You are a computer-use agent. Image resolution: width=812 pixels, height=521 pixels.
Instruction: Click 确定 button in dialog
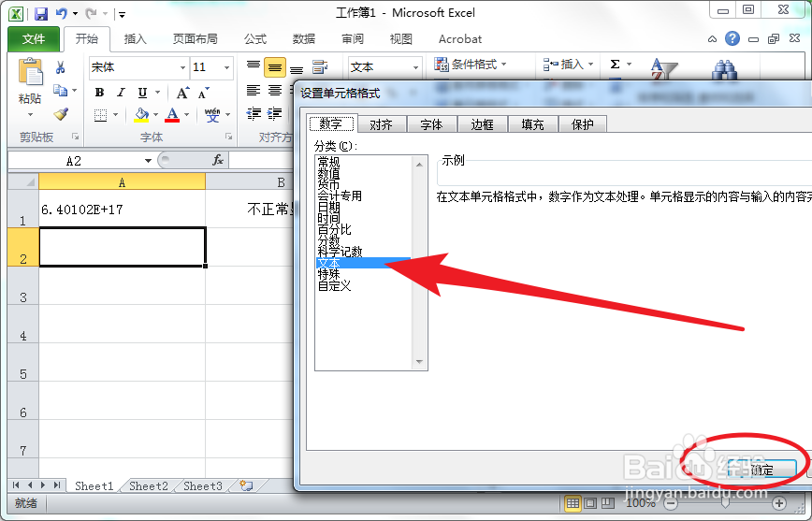(761, 470)
